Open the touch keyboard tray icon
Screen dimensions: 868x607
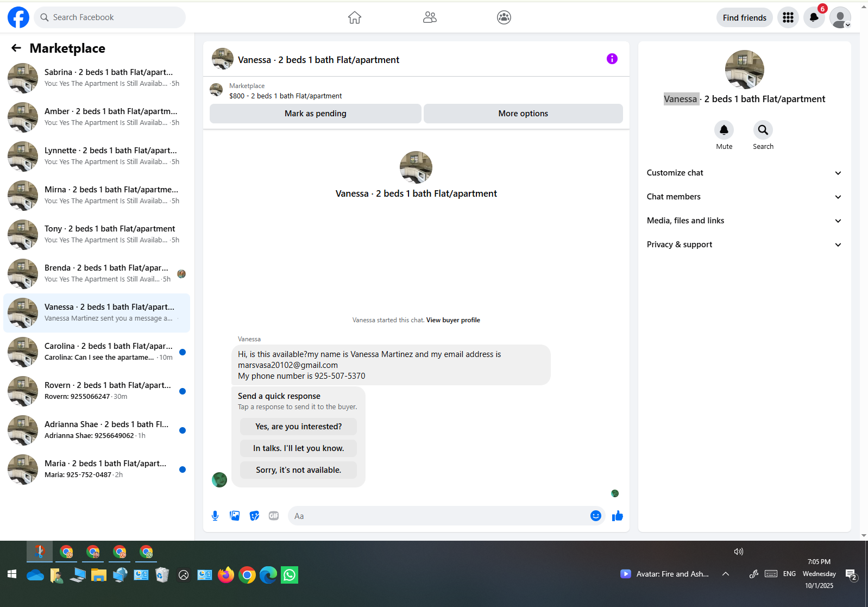point(771,574)
